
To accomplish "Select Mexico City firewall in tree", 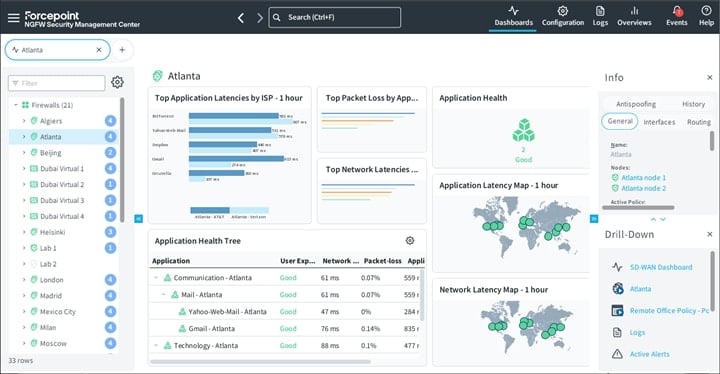I will (x=57, y=312).
